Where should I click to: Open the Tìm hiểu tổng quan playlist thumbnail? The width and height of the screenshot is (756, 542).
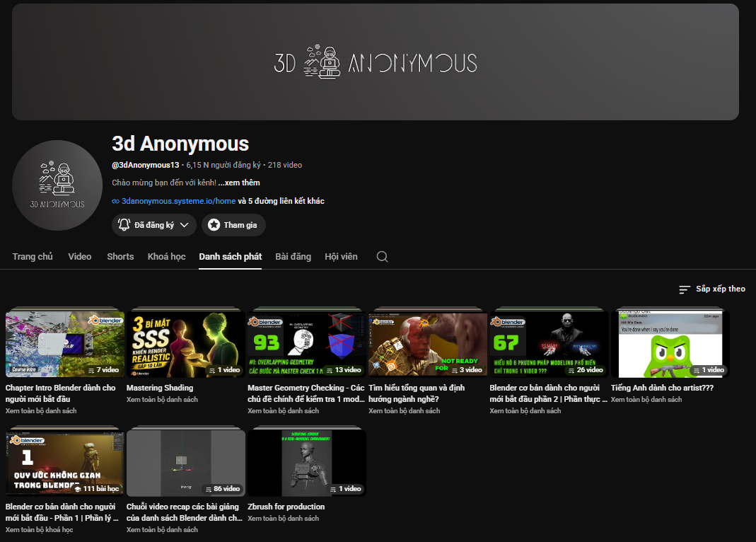click(x=428, y=344)
